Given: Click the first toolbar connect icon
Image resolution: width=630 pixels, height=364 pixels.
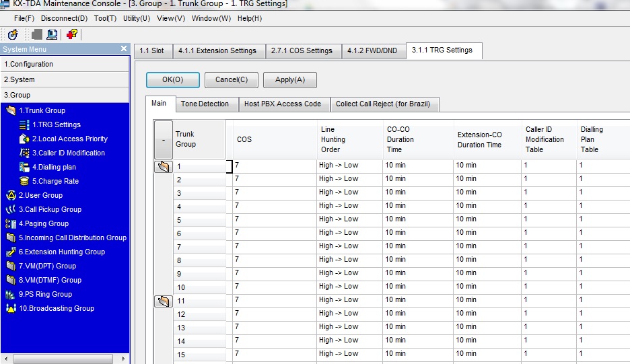Looking at the screenshot, I should (13, 34).
